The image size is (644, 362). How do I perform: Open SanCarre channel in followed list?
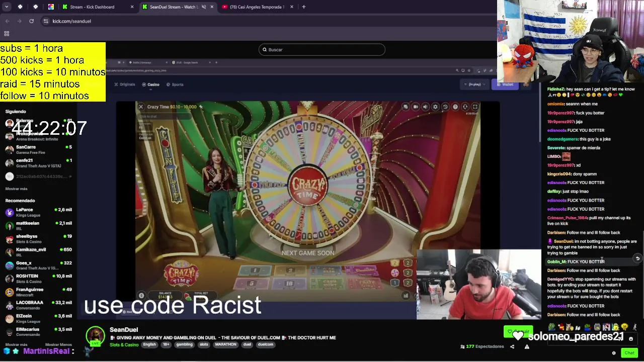tap(39, 149)
